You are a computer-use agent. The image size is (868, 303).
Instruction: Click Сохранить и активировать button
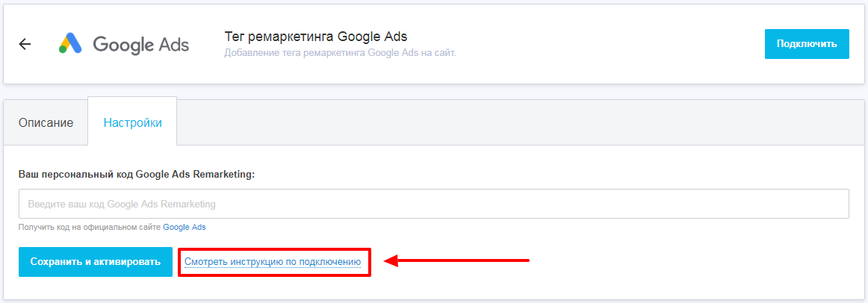(96, 262)
